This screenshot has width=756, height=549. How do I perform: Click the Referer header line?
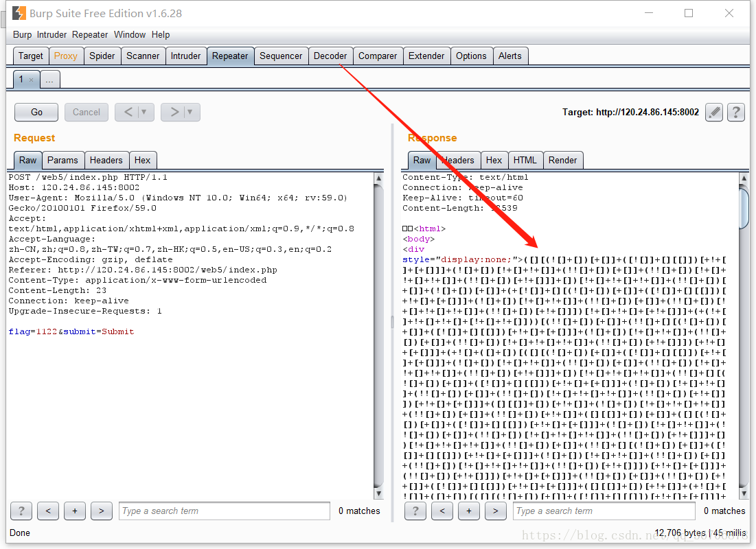tap(143, 270)
